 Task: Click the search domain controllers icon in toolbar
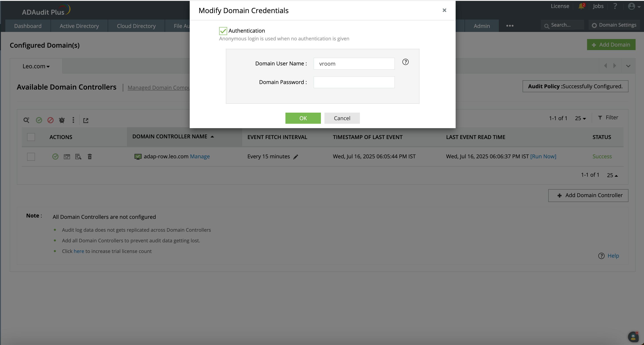(26, 120)
